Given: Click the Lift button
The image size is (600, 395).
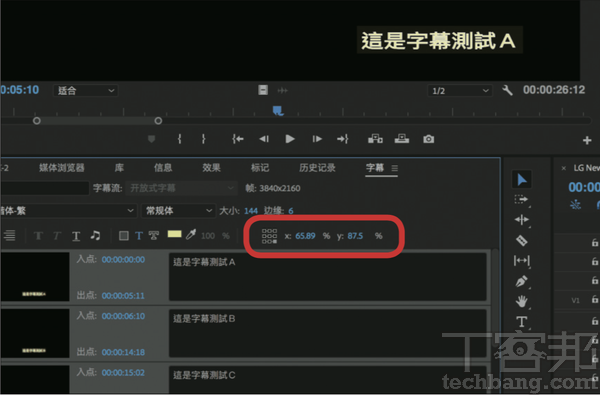Looking at the screenshot, I should (x=375, y=139).
